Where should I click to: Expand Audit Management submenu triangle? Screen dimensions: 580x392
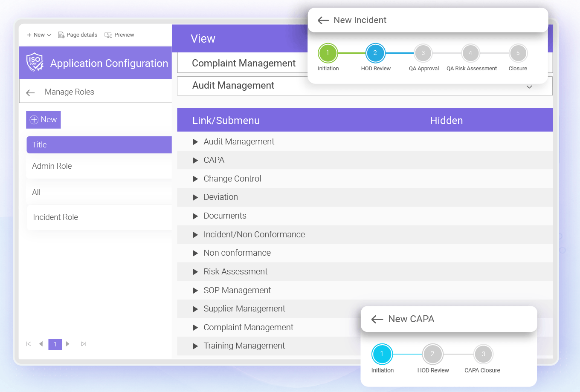click(195, 142)
